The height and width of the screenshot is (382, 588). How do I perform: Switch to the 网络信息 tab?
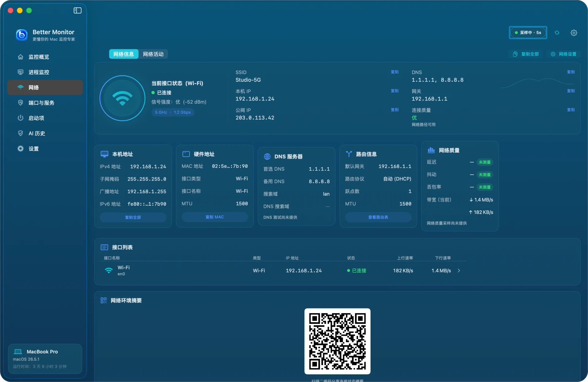click(x=124, y=54)
